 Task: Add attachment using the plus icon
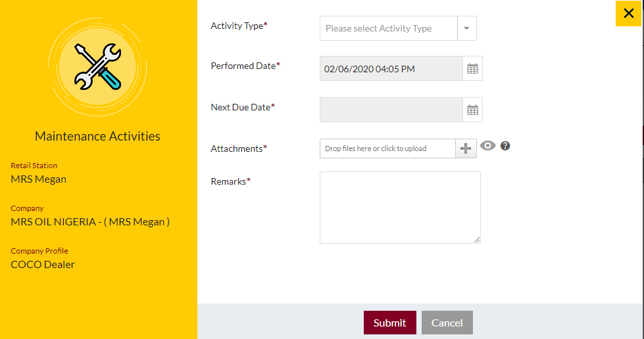click(x=466, y=148)
